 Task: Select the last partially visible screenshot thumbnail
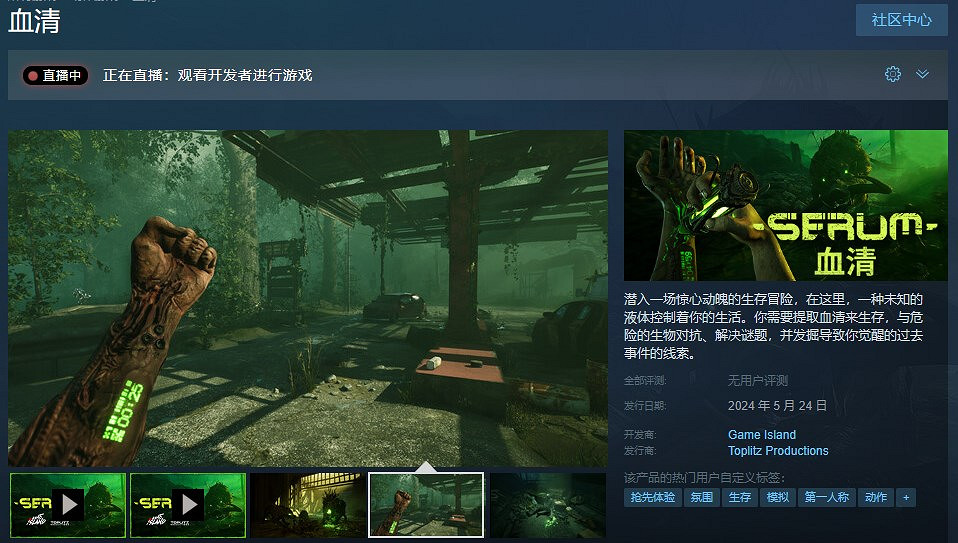(547, 505)
